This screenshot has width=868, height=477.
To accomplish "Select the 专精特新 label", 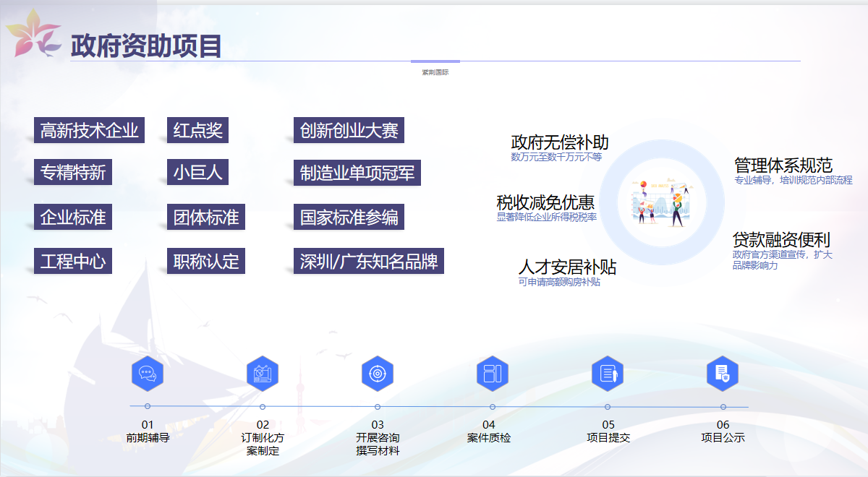I will (73, 173).
